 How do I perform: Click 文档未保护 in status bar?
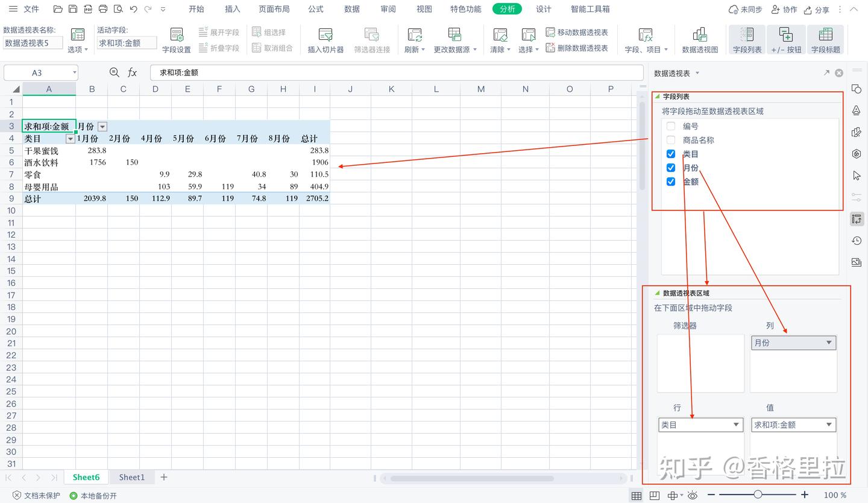click(x=36, y=496)
